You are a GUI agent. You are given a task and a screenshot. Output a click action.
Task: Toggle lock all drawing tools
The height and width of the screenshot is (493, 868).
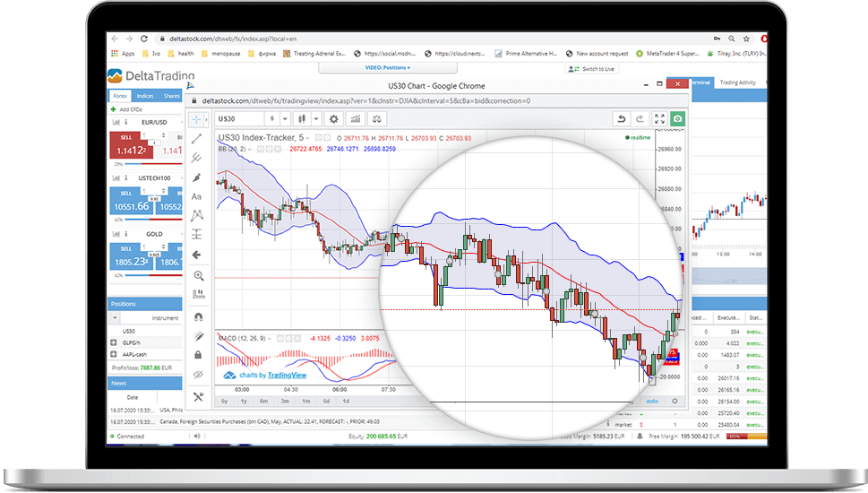coord(198,355)
